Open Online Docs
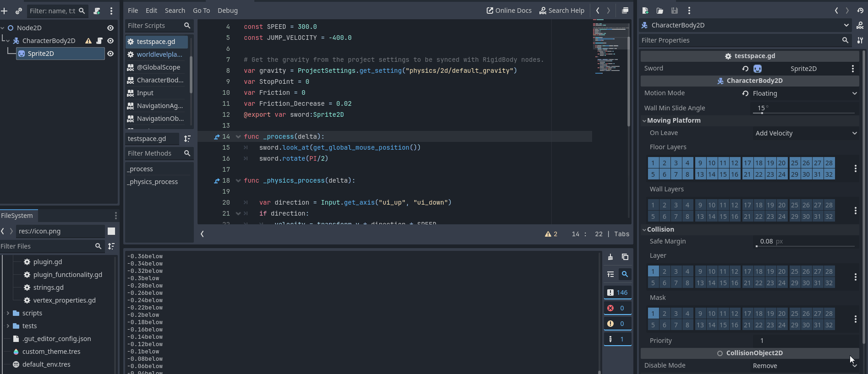The image size is (868, 374). [x=509, y=11]
